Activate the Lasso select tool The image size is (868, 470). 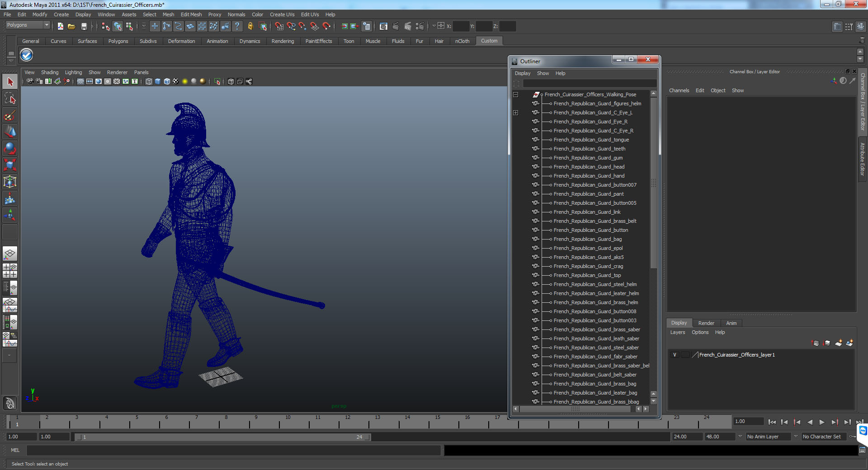(10, 99)
